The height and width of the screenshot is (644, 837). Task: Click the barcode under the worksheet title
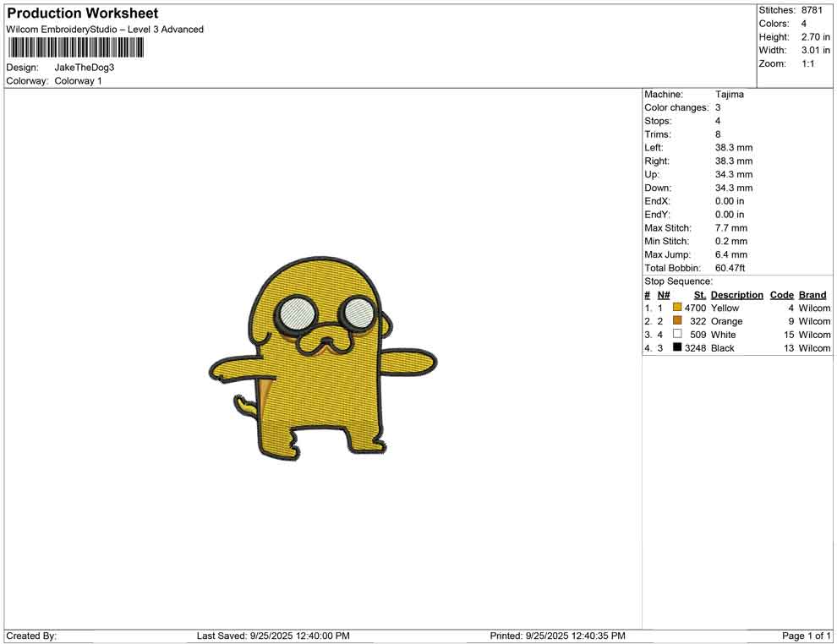pos(76,48)
